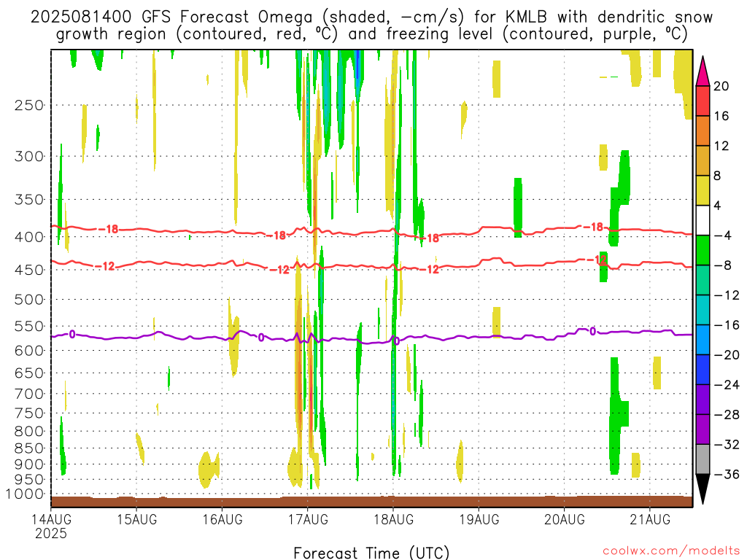Click the 21AUG date label

tap(650, 519)
